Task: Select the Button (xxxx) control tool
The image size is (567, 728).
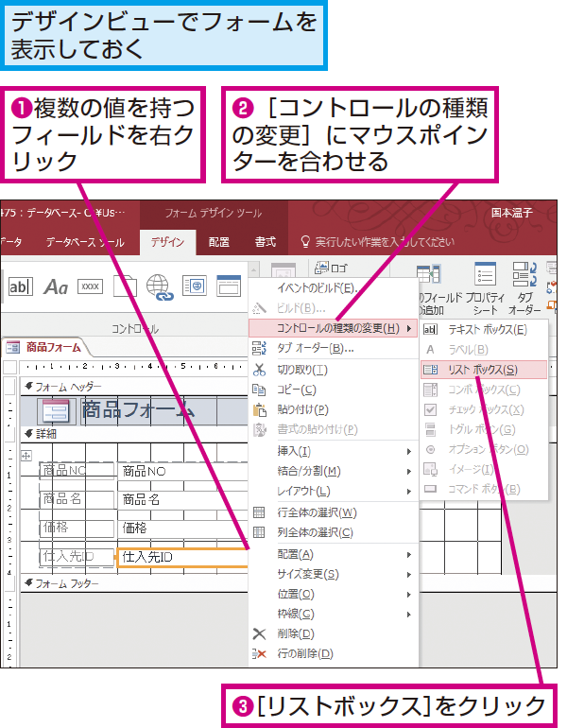Action: coord(90,286)
